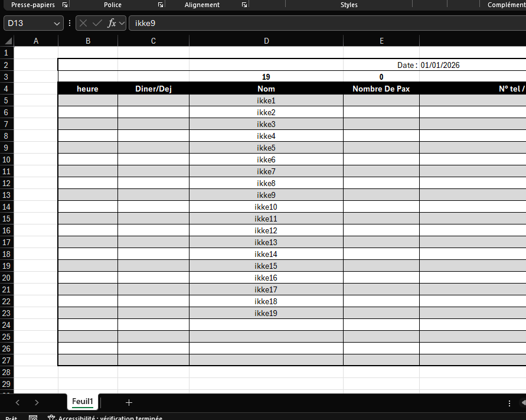Image resolution: width=526 pixels, height=420 pixels.
Task: Select the cell containing ikke15
Action: 266,266
